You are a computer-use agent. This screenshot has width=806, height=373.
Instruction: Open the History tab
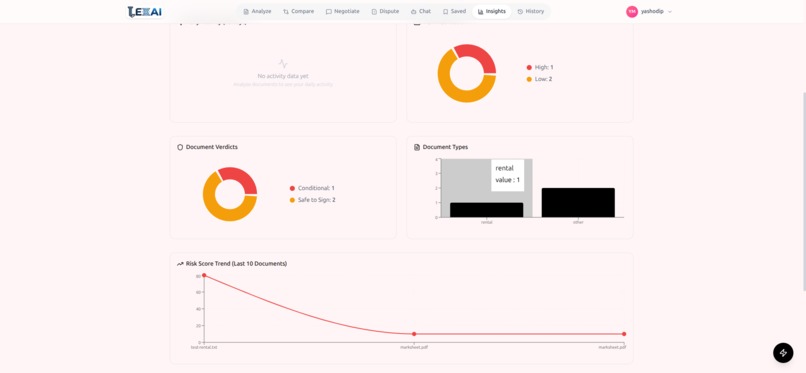[x=530, y=11]
